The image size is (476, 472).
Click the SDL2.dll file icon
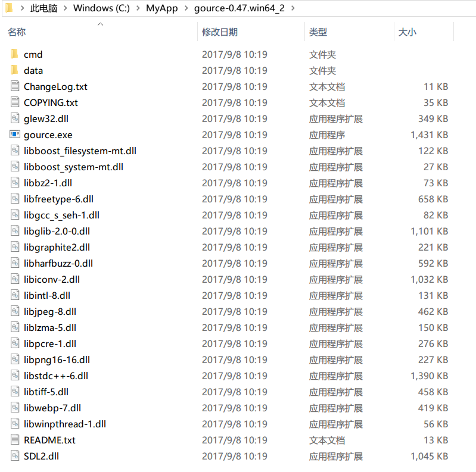pos(15,456)
